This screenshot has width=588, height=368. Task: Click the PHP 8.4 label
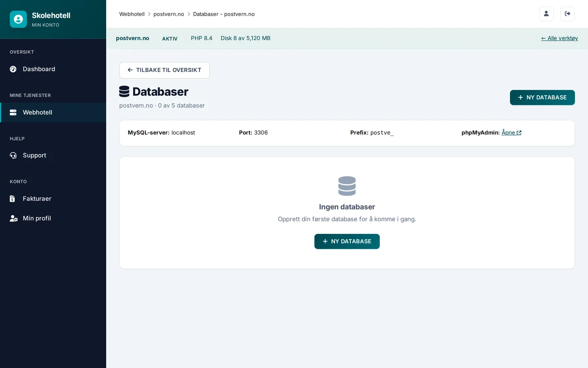[202, 38]
